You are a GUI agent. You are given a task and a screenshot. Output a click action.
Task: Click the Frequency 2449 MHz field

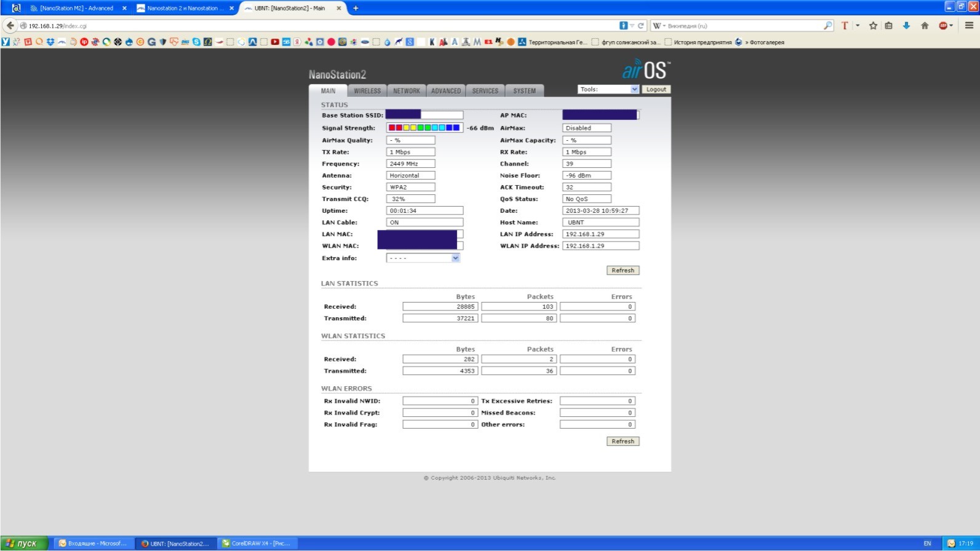410,164
